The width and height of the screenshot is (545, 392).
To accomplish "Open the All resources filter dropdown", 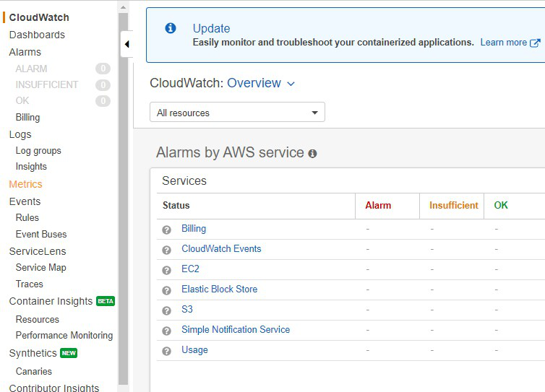I will 237,113.
